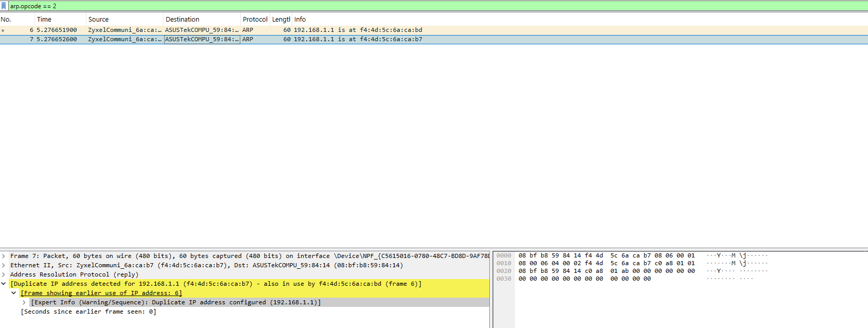The height and width of the screenshot is (328, 868).
Task: Click time 5.276651900 in packet 6
Action: tap(57, 30)
